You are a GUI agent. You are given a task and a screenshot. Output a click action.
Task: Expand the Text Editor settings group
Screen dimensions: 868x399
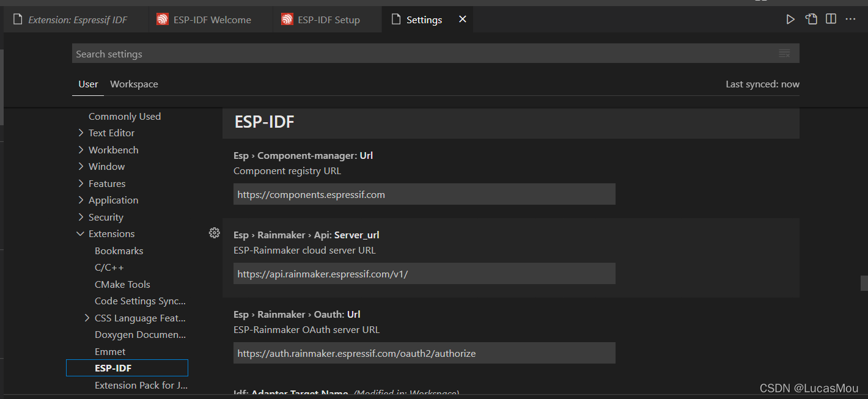pyautogui.click(x=81, y=133)
